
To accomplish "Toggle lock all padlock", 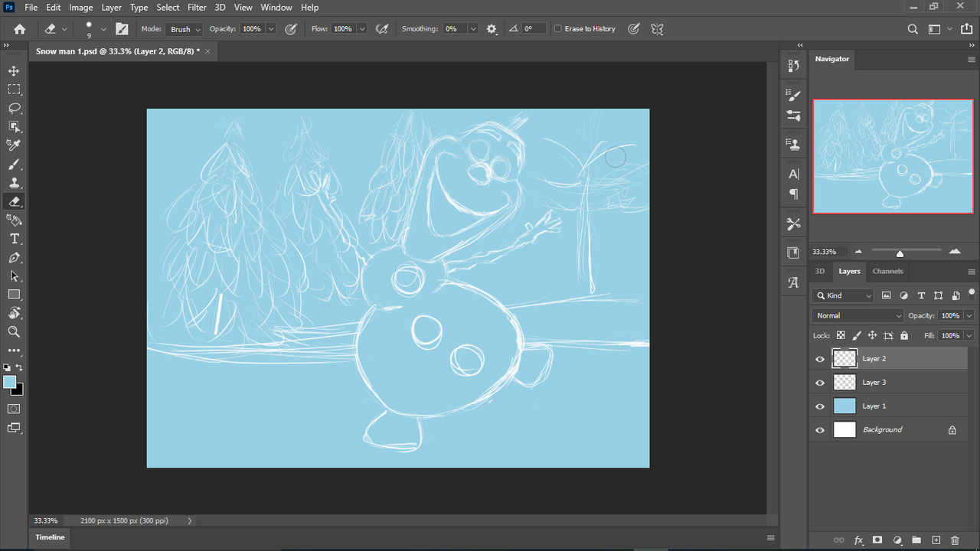I will (x=904, y=335).
